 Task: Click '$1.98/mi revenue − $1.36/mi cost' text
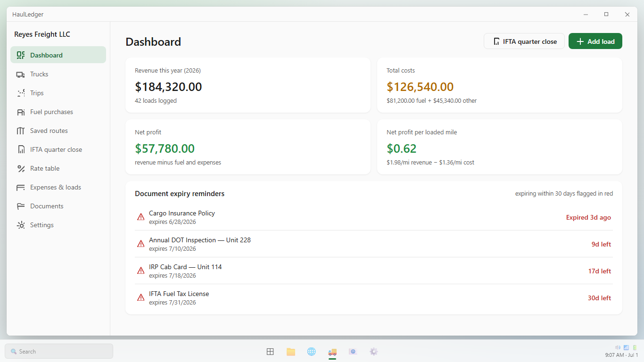click(430, 162)
